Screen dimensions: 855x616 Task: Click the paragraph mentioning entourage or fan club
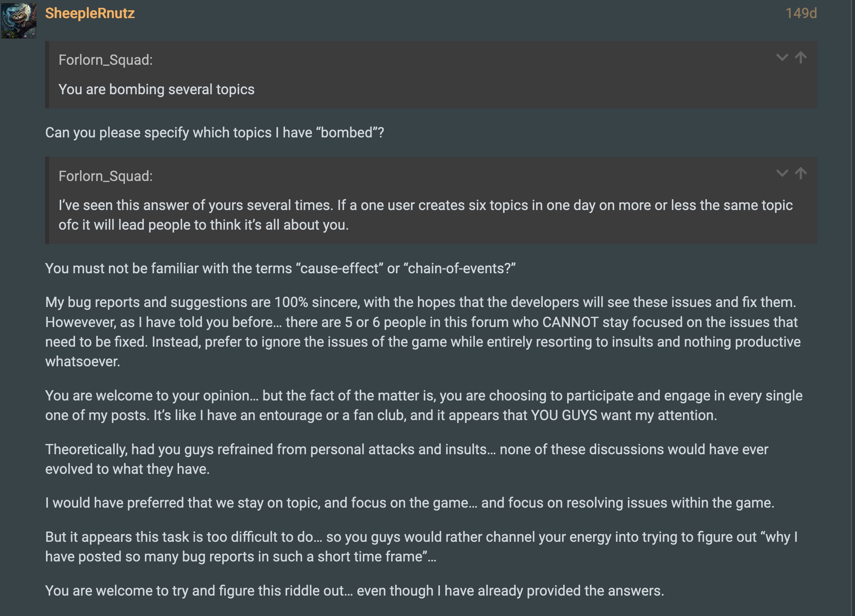pyautogui.click(x=424, y=405)
